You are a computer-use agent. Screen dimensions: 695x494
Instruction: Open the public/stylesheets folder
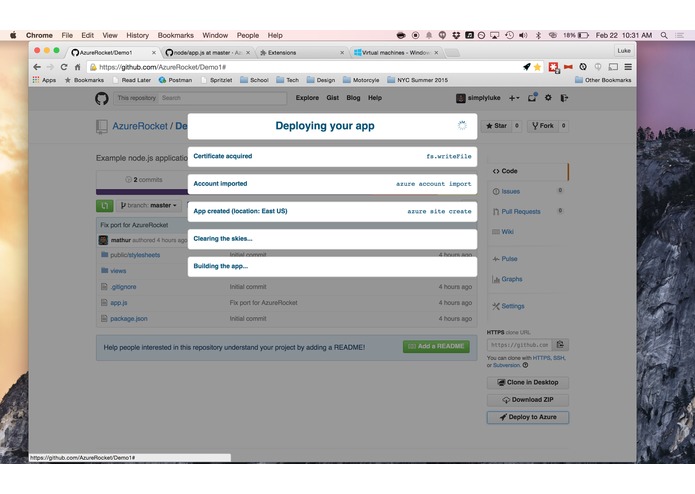point(135,255)
